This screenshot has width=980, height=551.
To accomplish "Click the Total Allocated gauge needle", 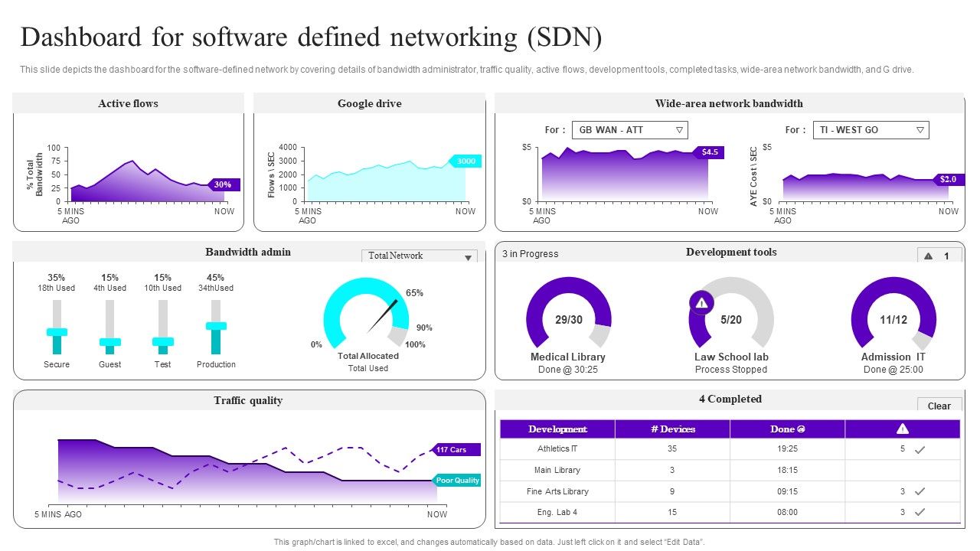I will click(382, 317).
